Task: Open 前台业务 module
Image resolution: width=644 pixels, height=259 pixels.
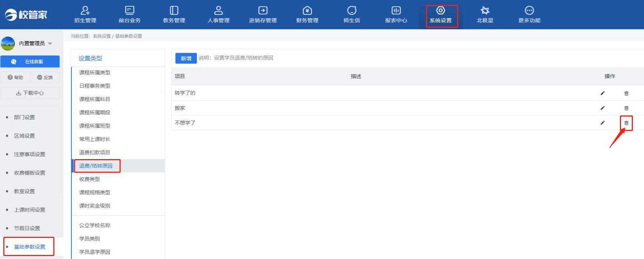Action: tap(130, 15)
